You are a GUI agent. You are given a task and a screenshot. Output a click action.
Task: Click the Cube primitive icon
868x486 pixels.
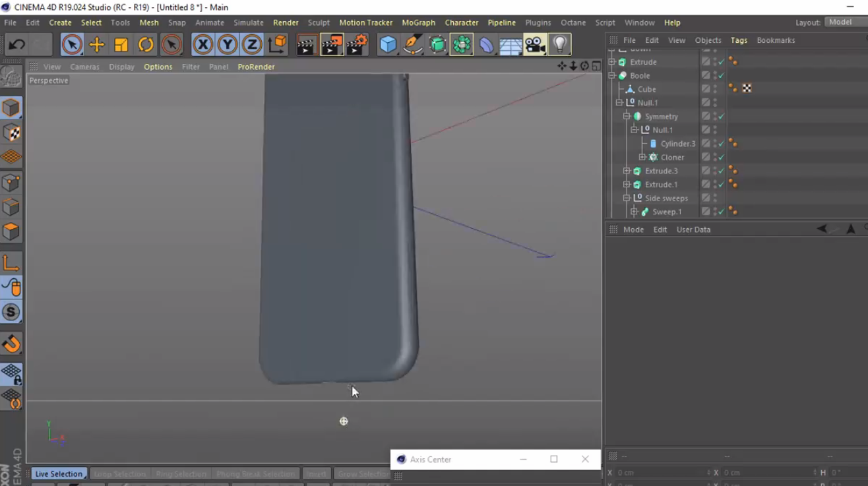coord(388,44)
